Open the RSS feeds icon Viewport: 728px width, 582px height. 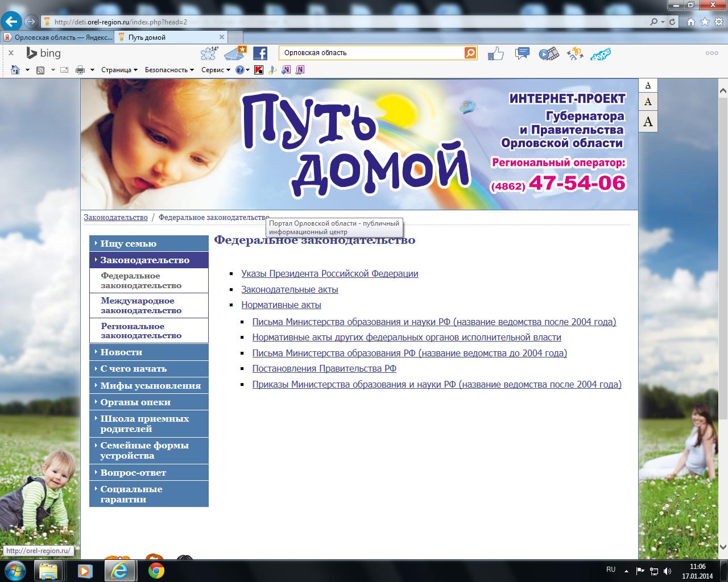click(x=40, y=70)
